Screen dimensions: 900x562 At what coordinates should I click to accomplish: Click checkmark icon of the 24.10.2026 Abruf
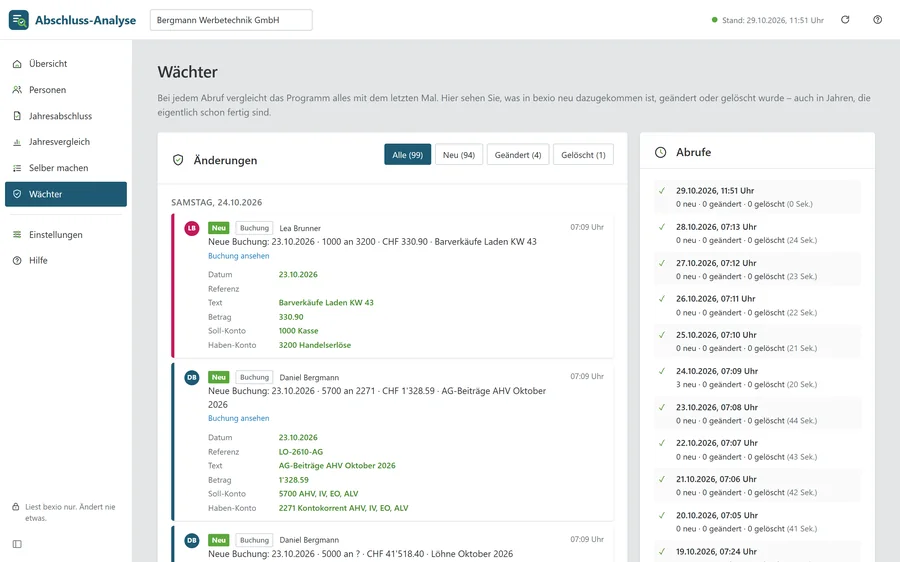pyautogui.click(x=662, y=371)
